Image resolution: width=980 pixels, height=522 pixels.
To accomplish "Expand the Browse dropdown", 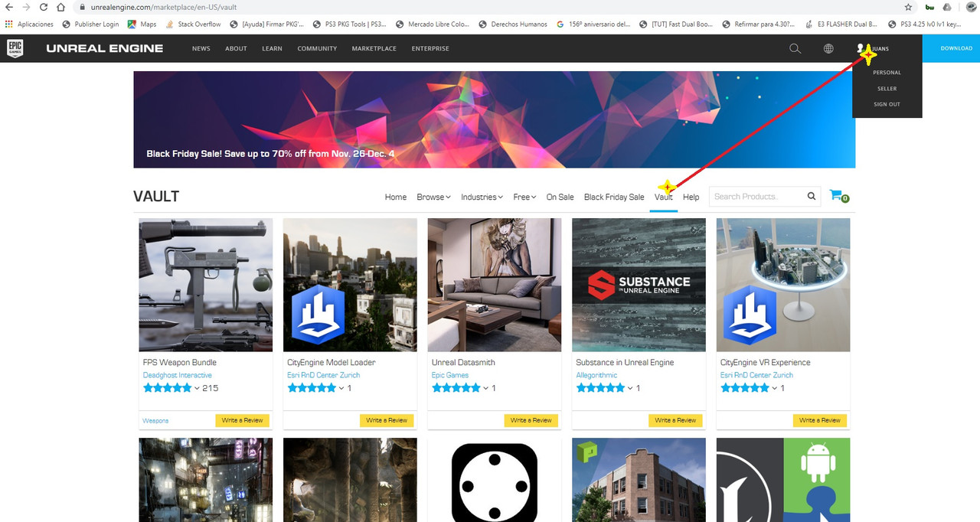I will pos(433,197).
